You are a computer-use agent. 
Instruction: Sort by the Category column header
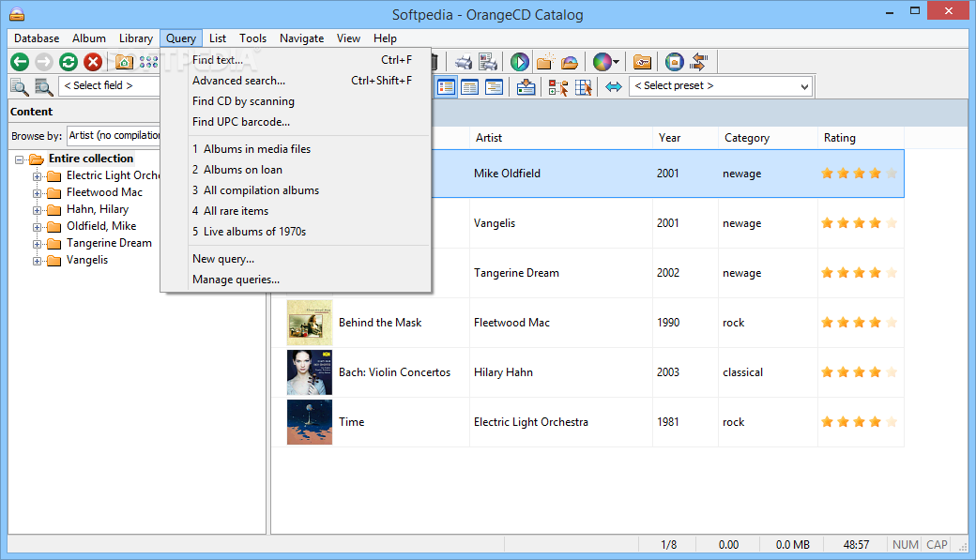pyautogui.click(x=768, y=138)
